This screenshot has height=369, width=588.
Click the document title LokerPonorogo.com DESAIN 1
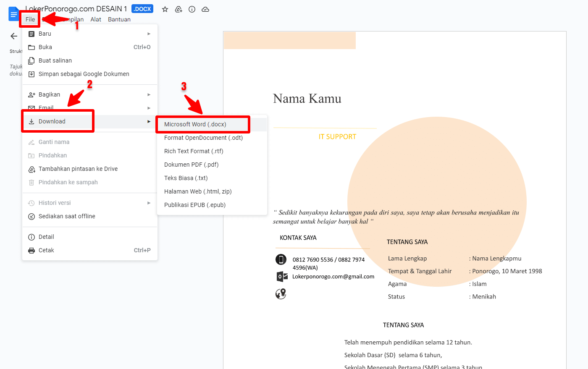pyautogui.click(x=76, y=9)
